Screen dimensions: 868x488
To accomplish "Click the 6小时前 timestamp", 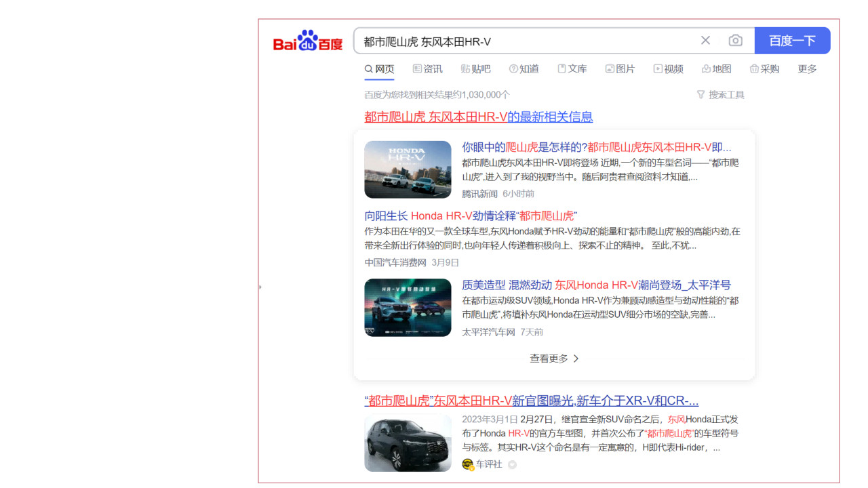I will (x=518, y=194).
